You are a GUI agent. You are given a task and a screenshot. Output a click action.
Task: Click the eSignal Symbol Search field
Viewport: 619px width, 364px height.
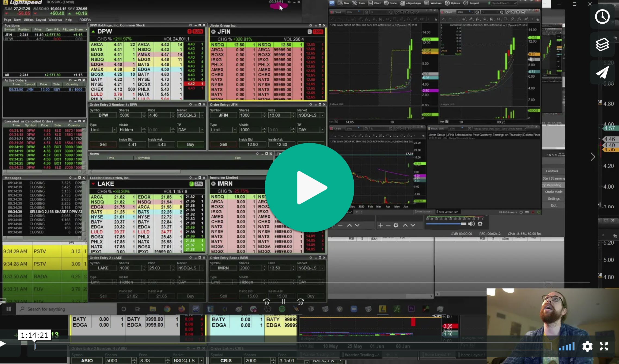tap(504, 3)
